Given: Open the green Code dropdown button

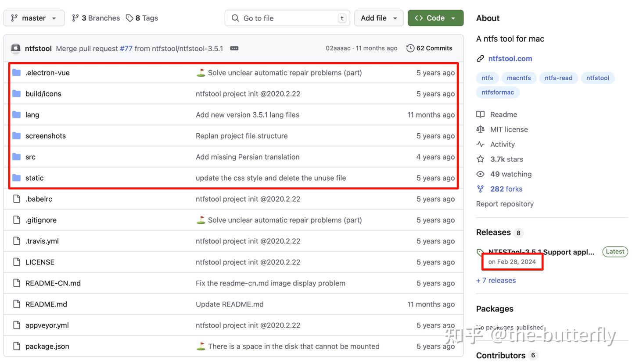Looking at the screenshot, I should [x=435, y=18].
